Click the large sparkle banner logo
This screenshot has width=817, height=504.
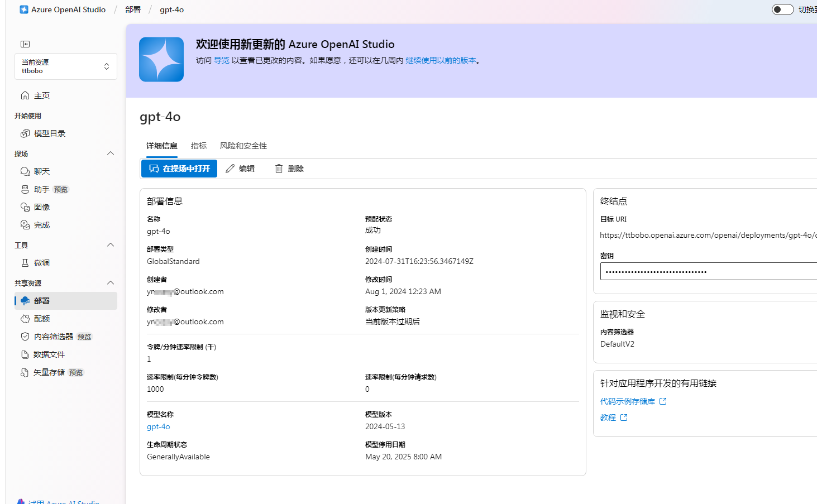point(161,60)
